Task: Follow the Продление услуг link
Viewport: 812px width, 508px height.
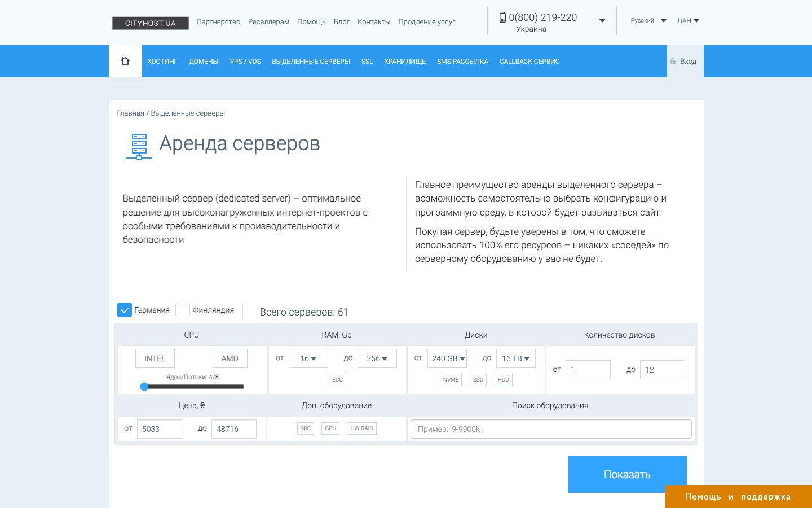Action: (426, 22)
